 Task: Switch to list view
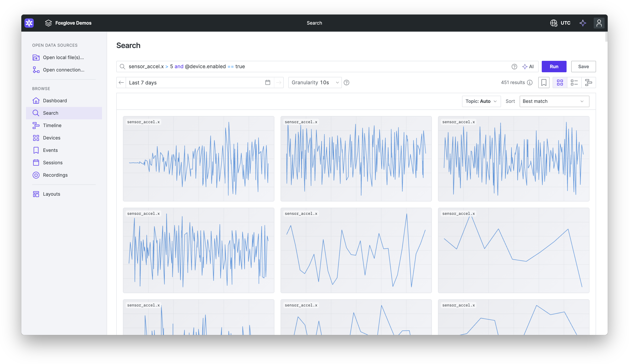pos(574,83)
